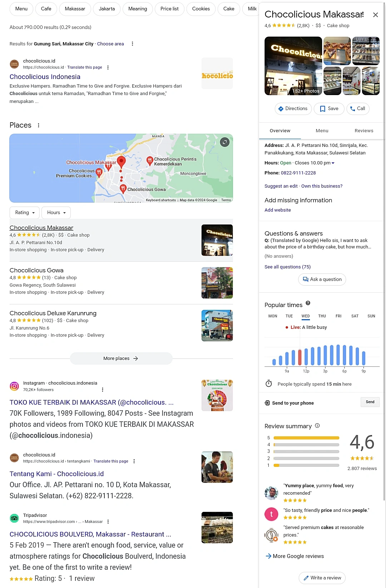Click the red live bar in chart

(300, 357)
